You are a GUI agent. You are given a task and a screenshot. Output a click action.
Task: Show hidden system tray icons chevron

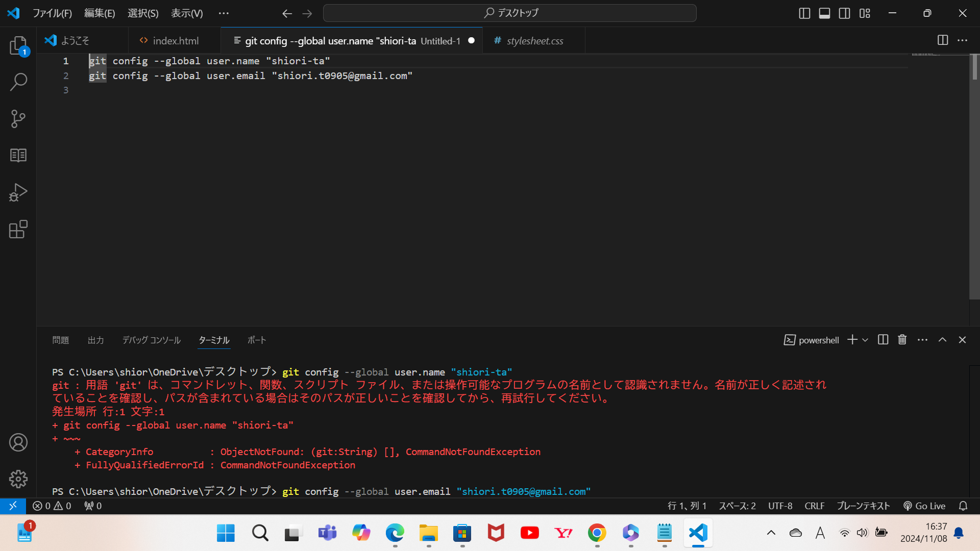pos(771,533)
